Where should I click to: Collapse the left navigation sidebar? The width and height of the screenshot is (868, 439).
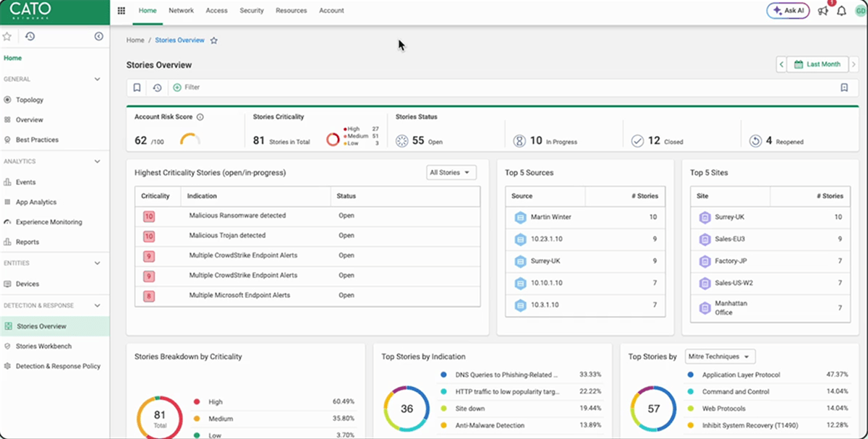99,36
